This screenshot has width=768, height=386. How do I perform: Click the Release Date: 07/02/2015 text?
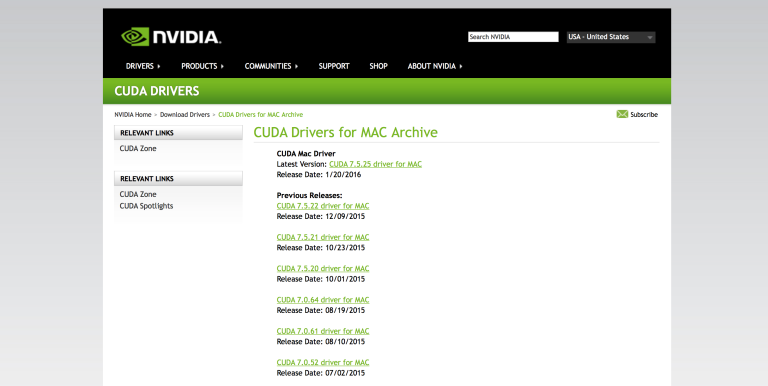click(321, 373)
